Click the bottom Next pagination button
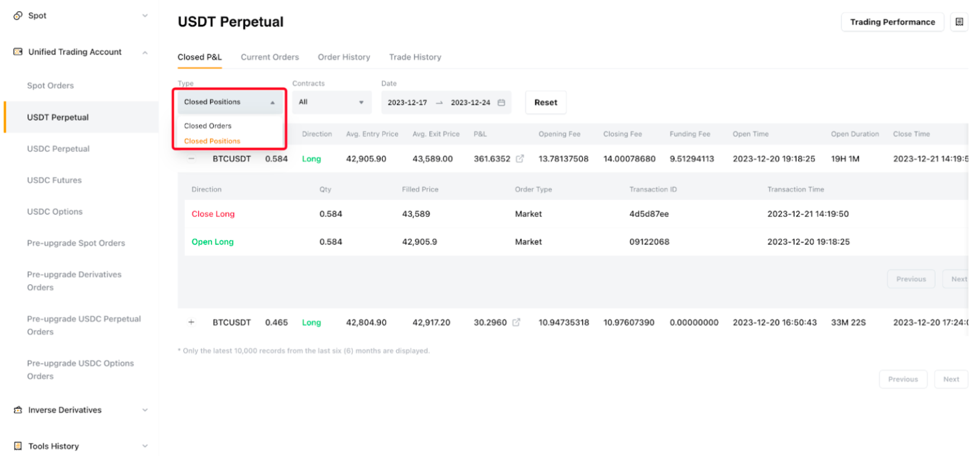The image size is (980, 456). [x=951, y=380]
